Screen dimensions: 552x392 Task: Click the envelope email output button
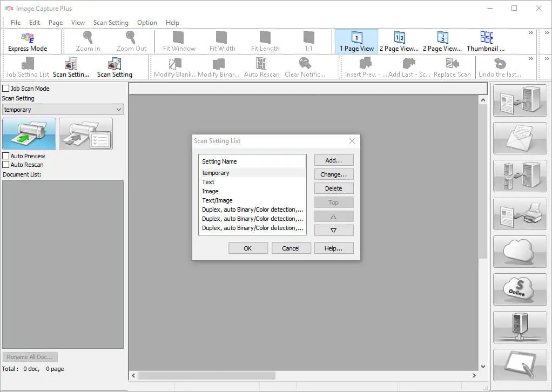[520, 138]
